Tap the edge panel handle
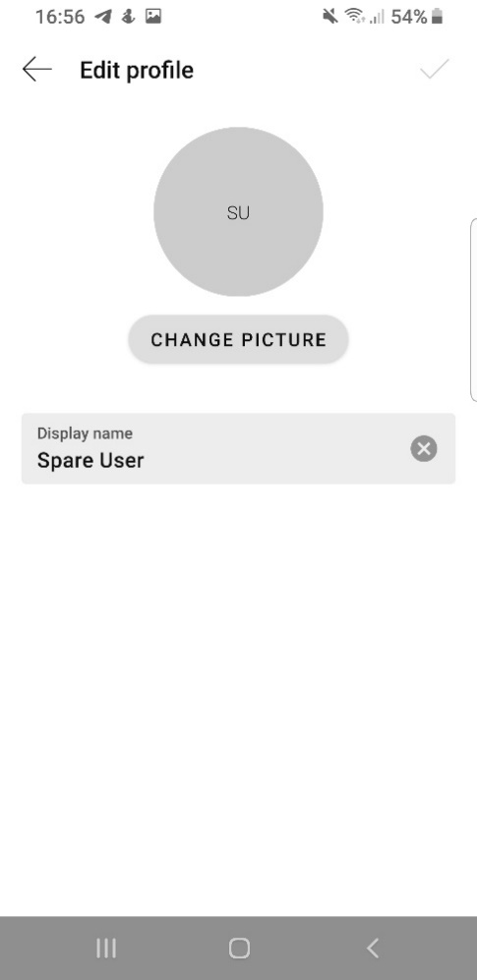477x980 pixels. tap(473, 310)
